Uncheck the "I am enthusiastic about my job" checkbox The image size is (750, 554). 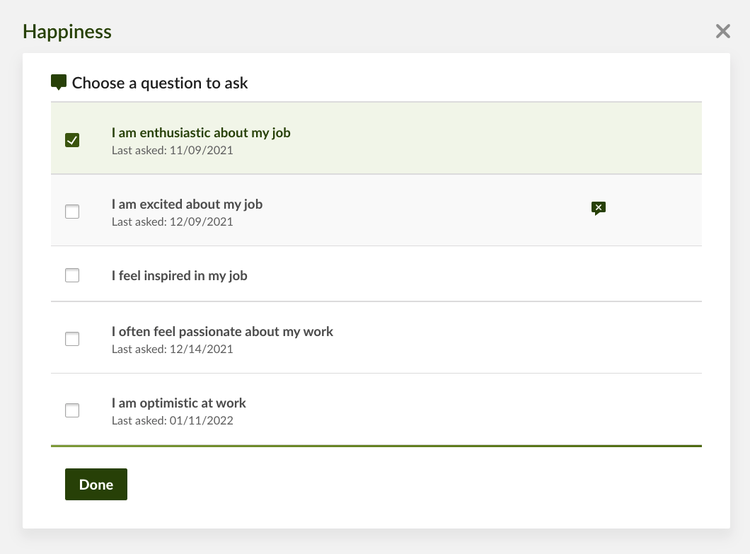click(x=72, y=140)
